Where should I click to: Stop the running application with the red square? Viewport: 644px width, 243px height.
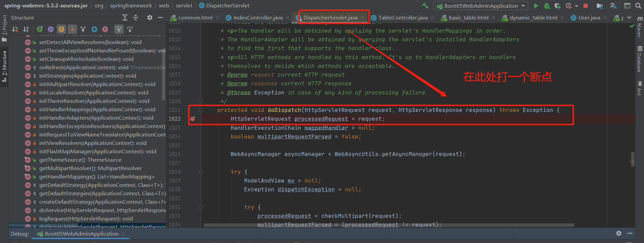click(x=586, y=6)
